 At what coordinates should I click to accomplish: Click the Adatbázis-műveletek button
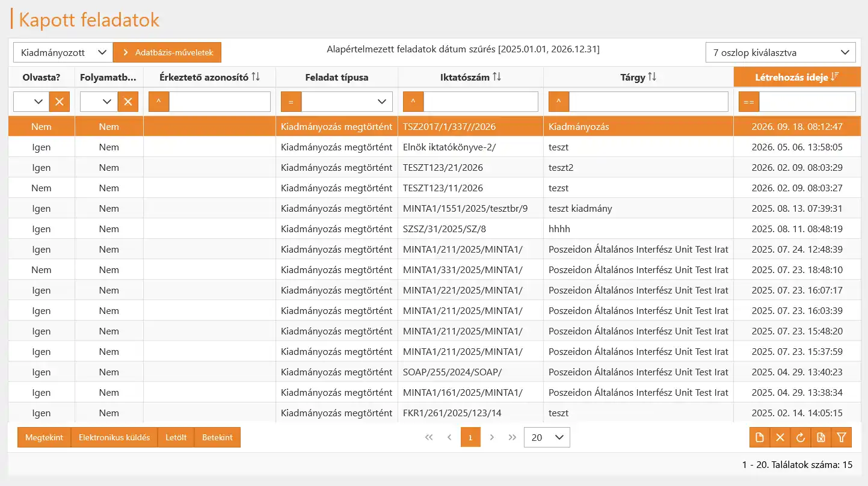coord(167,52)
